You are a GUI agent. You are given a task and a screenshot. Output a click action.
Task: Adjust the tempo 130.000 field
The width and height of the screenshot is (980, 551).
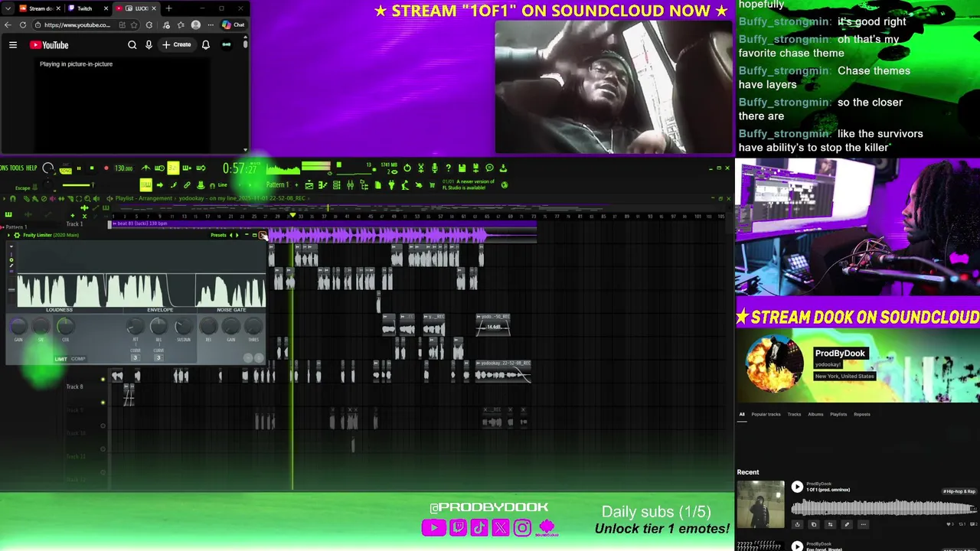123,168
